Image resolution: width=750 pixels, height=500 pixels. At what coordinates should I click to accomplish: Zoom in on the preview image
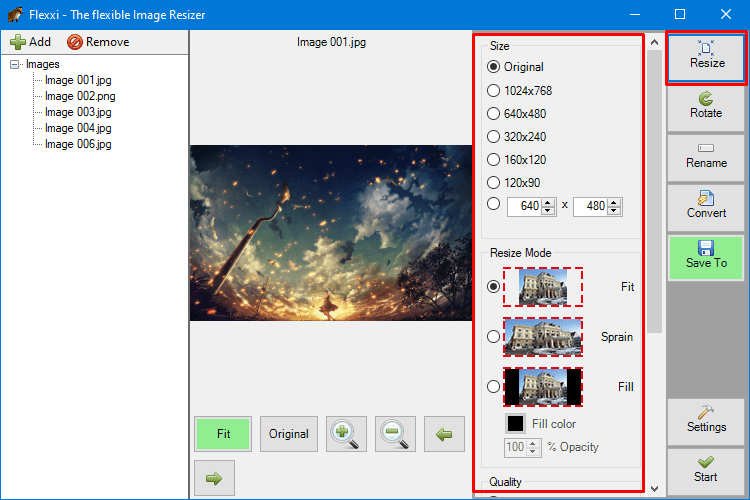[346, 434]
